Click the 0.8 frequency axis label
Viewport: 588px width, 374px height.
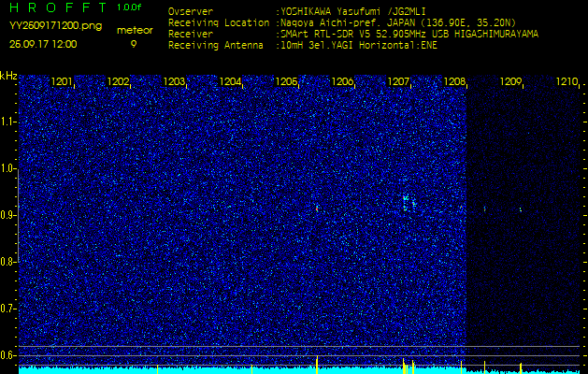click(7, 262)
